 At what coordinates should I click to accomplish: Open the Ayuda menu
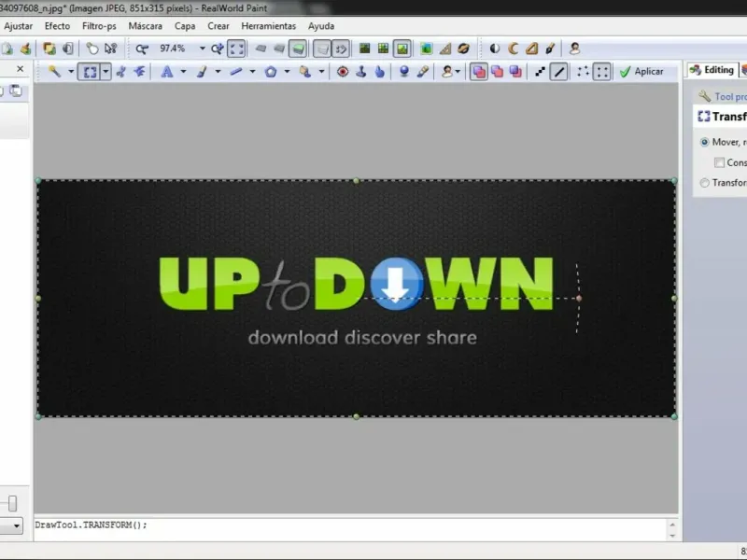[x=321, y=26]
